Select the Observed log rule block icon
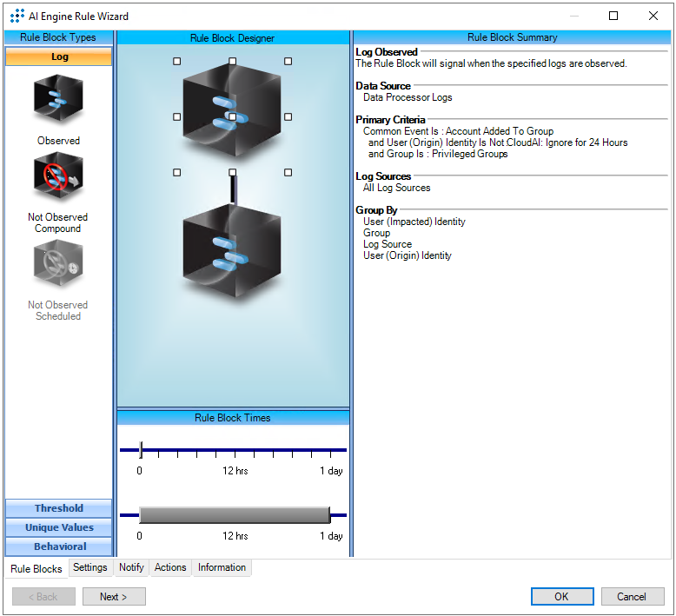This screenshot has height=616, width=676. coord(58,101)
